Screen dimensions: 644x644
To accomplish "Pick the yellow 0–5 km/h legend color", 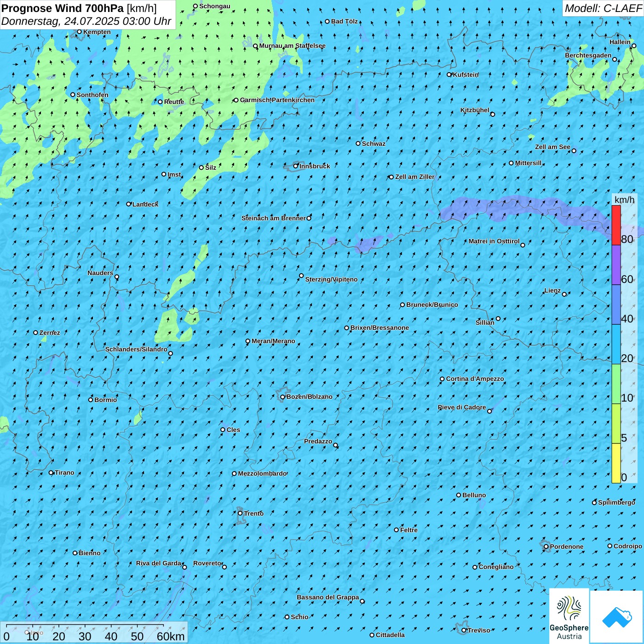I will 616,463.
